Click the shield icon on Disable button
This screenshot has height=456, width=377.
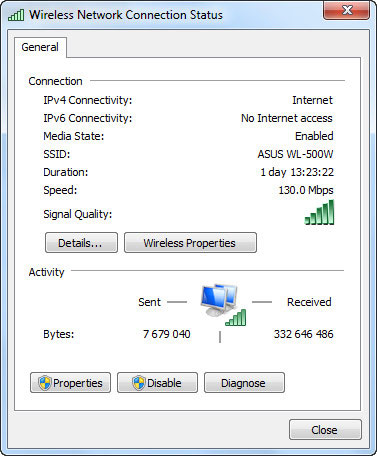coord(139,383)
